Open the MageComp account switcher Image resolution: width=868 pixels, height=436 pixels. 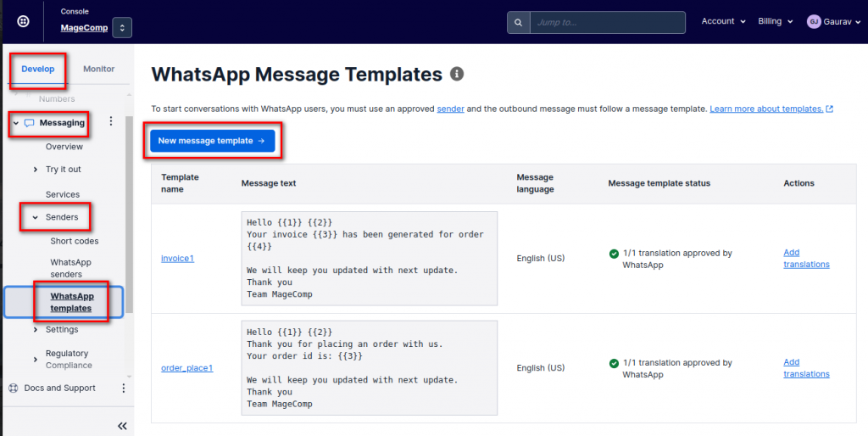(x=122, y=28)
